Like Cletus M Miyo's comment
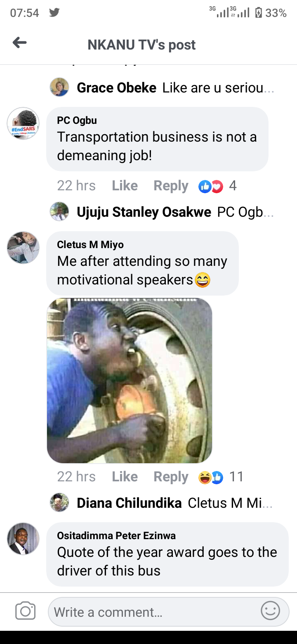This screenshot has height=644, width=297. click(125, 476)
